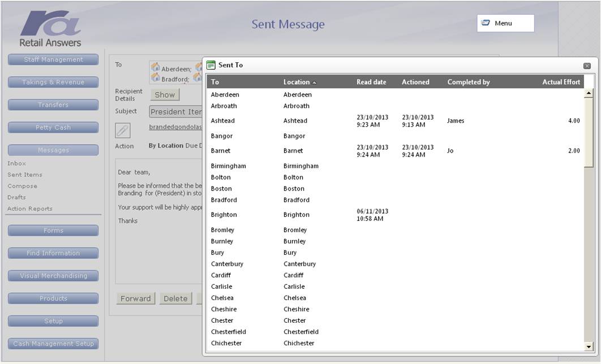Click Ashtead's actual effort value 4.00

coord(574,120)
